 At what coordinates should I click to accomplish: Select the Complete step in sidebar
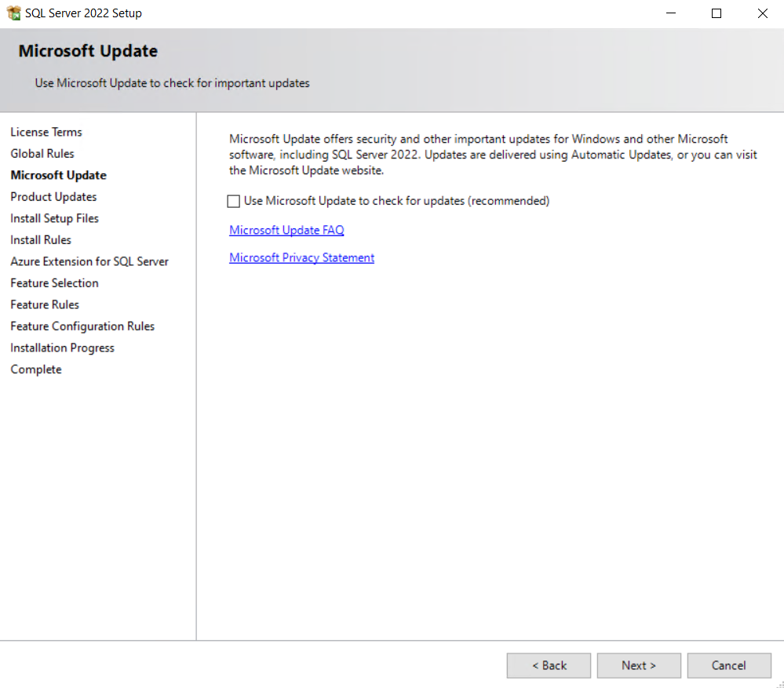(36, 369)
